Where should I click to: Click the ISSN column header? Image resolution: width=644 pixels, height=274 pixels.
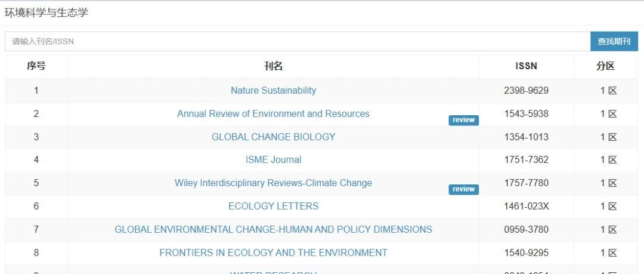(x=526, y=66)
